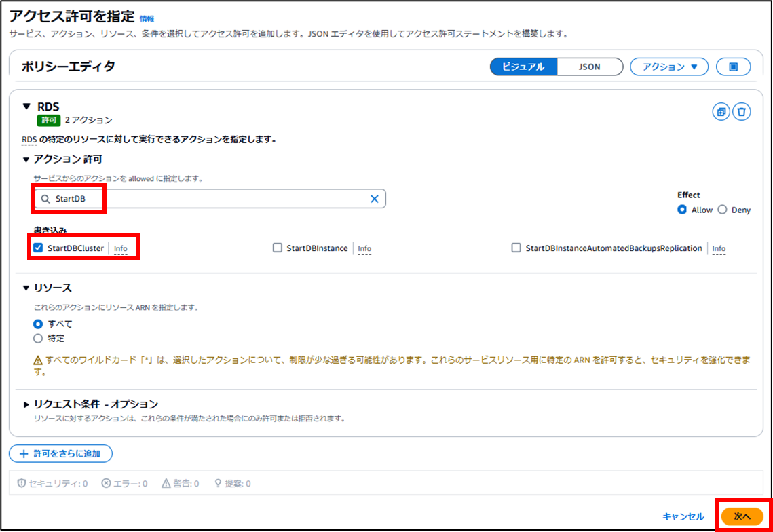Select the すべて resources radio button
The width and height of the screenshot is (773, 532).
[38, 324]
